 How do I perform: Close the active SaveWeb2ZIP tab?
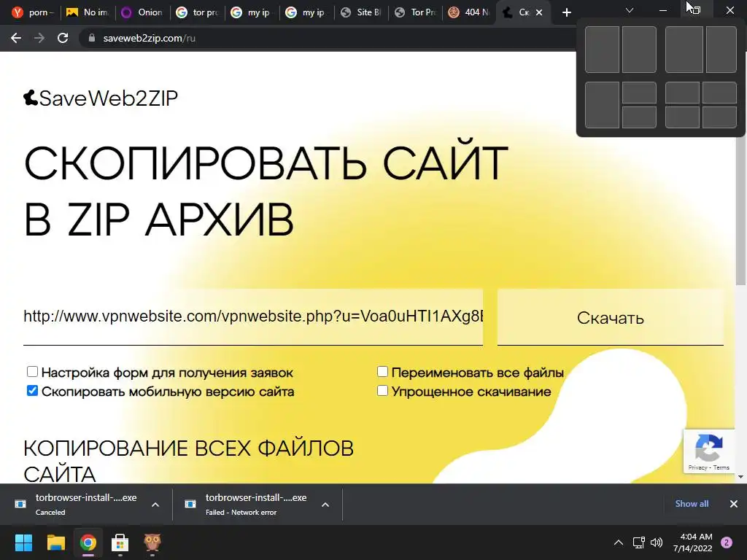[x=539, y=12]
